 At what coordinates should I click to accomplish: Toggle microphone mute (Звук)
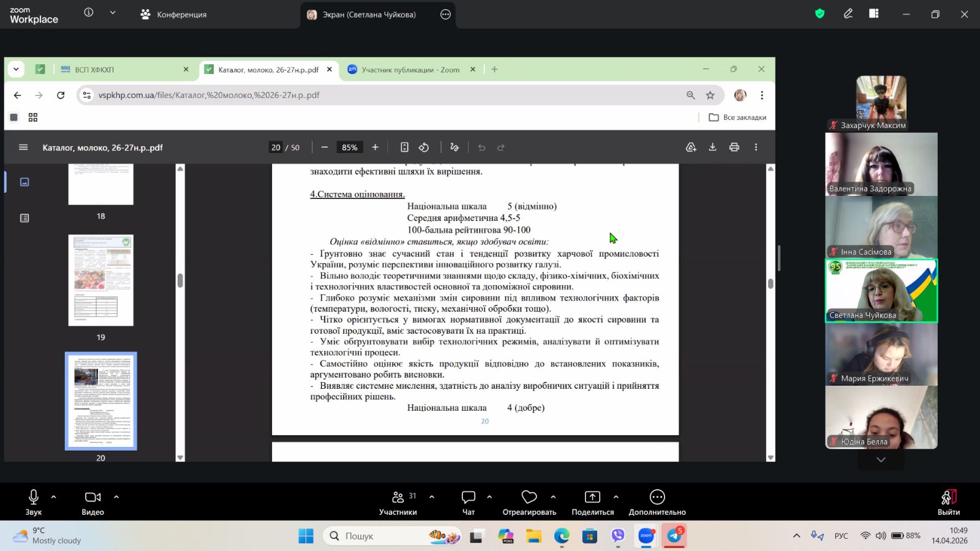[x=34, y=497]
